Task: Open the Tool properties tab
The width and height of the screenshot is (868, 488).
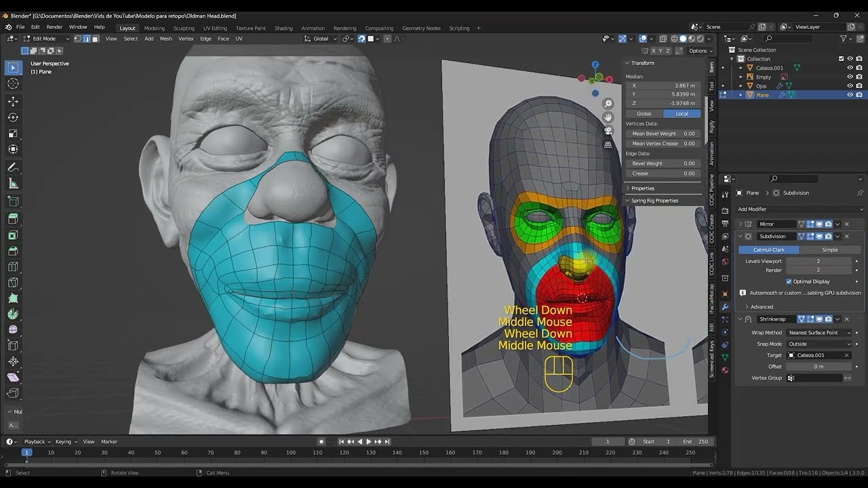Action: [725, 195]
